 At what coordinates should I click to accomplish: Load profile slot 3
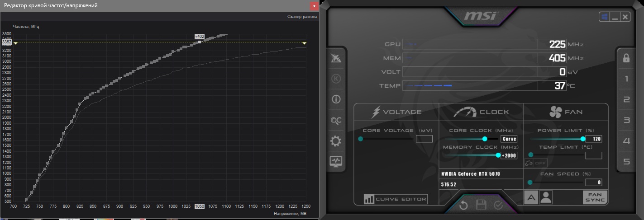(x=626, y=120)
